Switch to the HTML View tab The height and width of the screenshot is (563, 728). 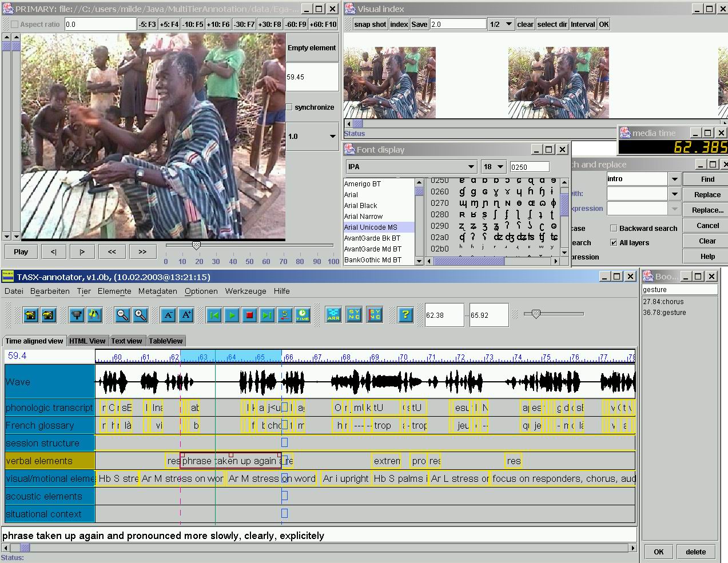(87, 341)
